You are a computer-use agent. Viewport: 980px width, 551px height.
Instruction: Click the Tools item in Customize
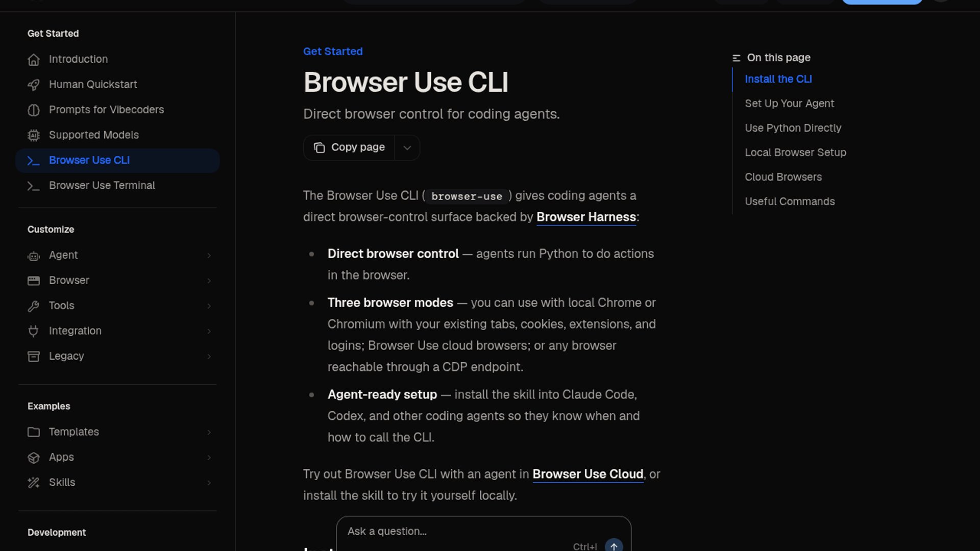point(117,306)
